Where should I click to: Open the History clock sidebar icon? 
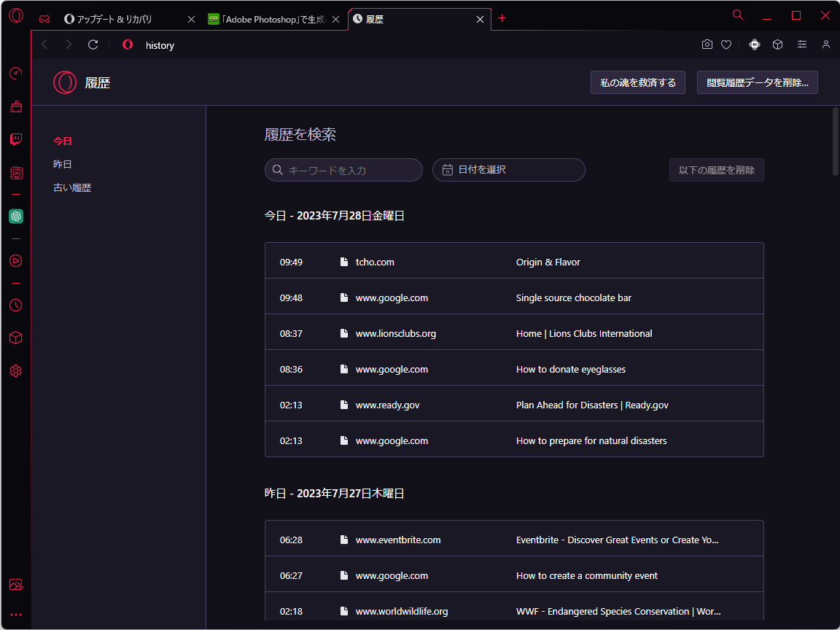(16, 306)
